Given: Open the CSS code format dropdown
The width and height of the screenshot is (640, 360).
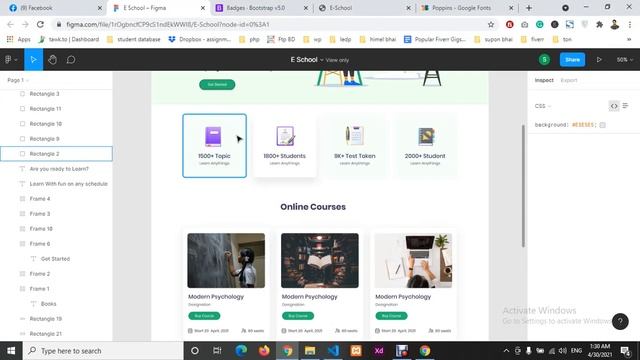Looking at the screenshot, I should [542, 106].
